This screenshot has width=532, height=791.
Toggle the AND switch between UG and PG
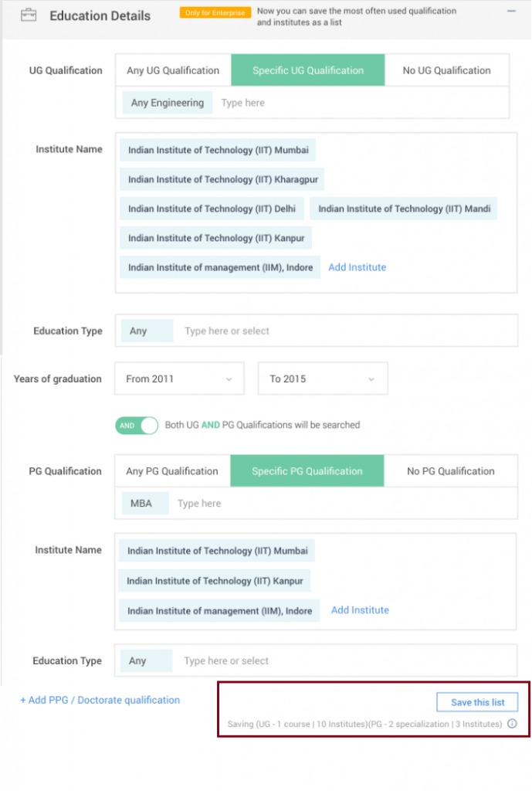click(x=137, y=426)
